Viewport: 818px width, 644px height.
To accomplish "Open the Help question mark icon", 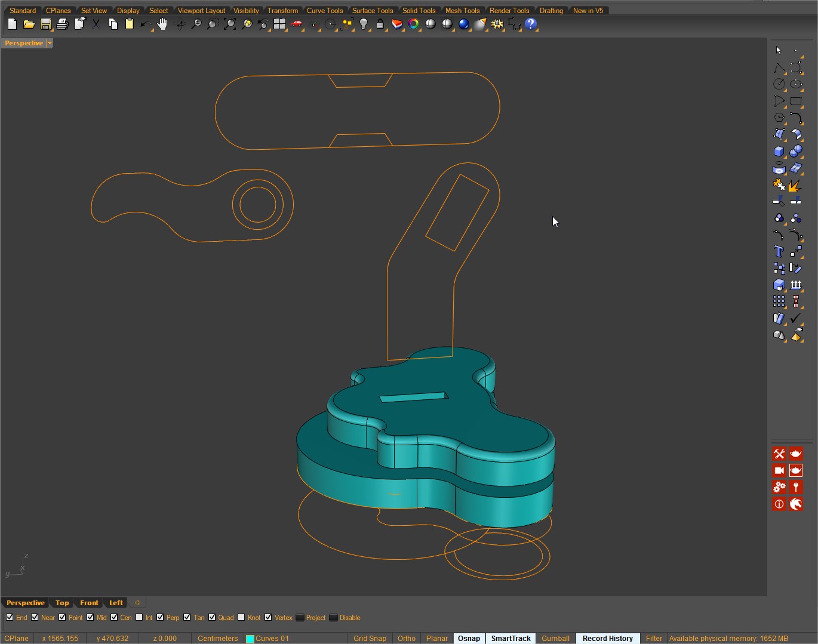I will coord(530,24).
